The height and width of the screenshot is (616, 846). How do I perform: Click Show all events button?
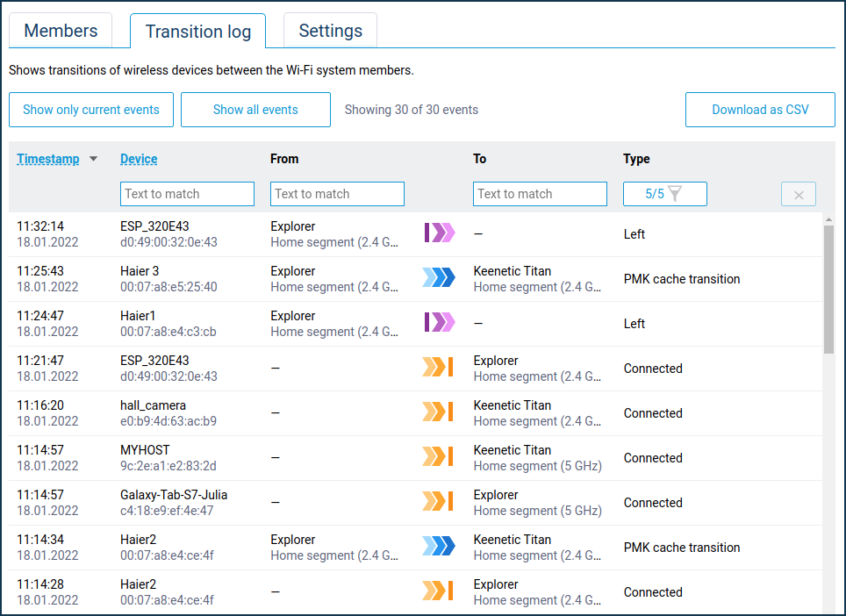point(255,110)
